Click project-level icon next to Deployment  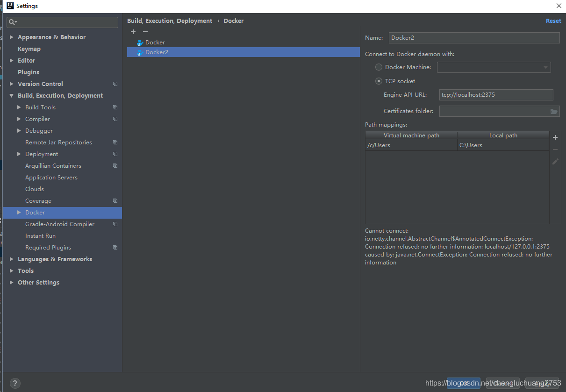[x=115, y=154]
